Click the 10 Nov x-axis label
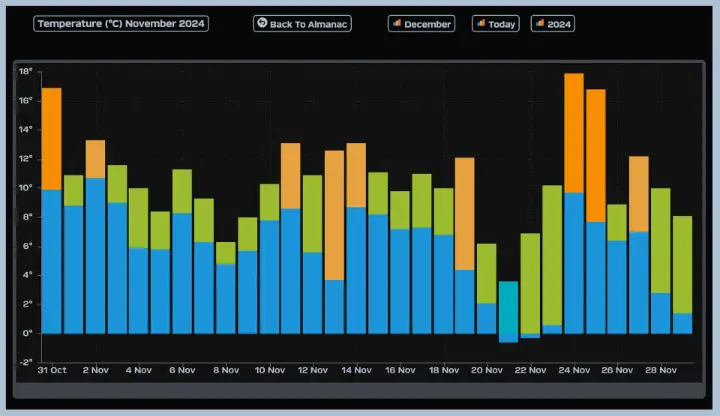The height and width of the screenshot is (416, 720). [270, 370]
